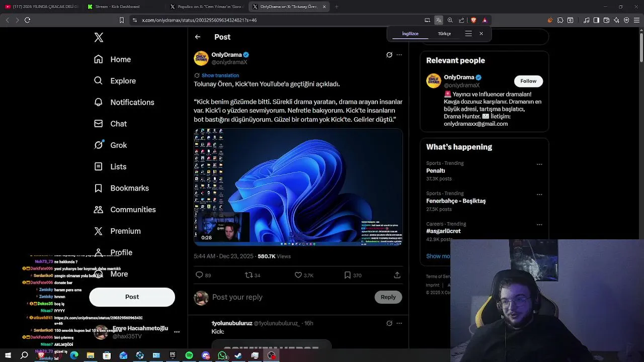Click the bookmark icon left of address bar

tap(121, 20)
